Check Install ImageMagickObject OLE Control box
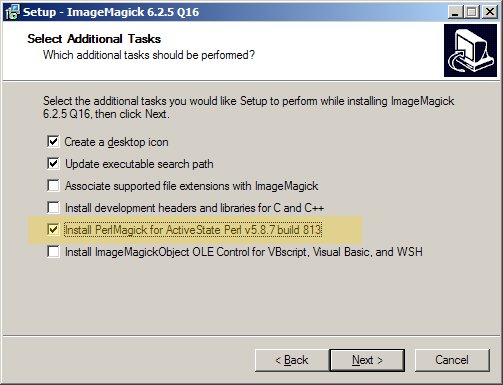The image size is (503, 385). (x=53, y=251)
